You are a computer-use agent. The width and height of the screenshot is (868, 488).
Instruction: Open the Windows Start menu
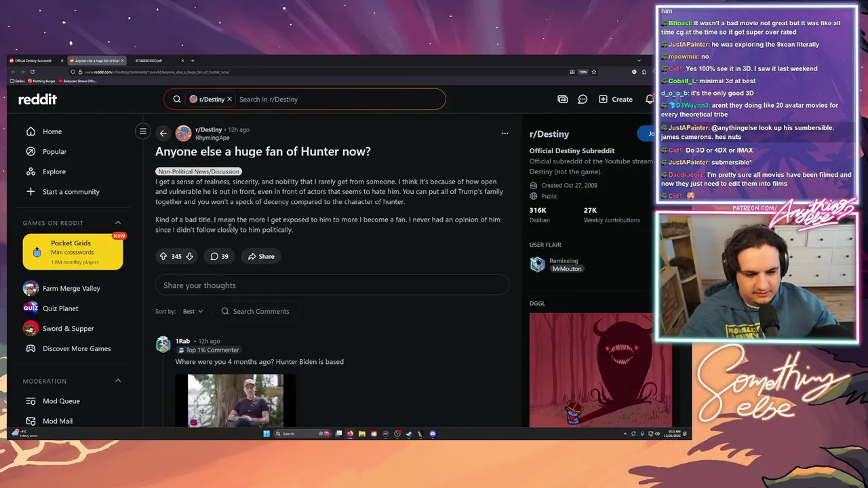267,434
